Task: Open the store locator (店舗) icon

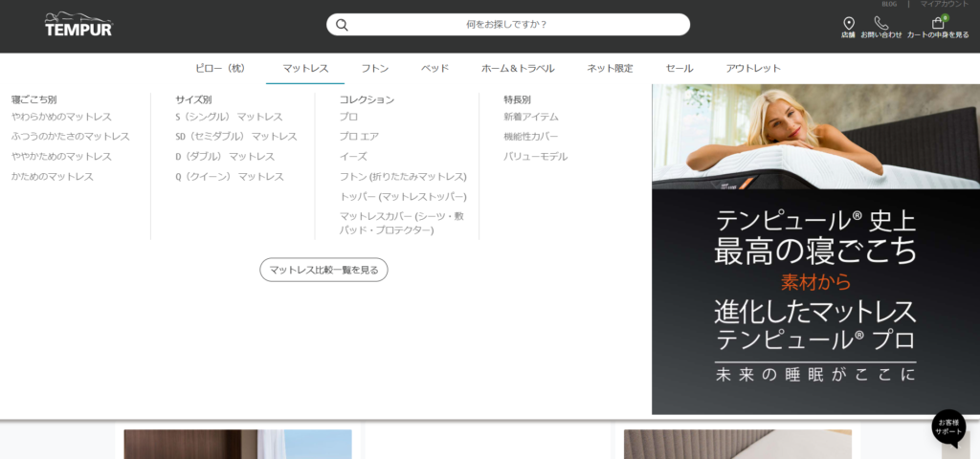Action: pyautogui.click(x=848, y=23)
